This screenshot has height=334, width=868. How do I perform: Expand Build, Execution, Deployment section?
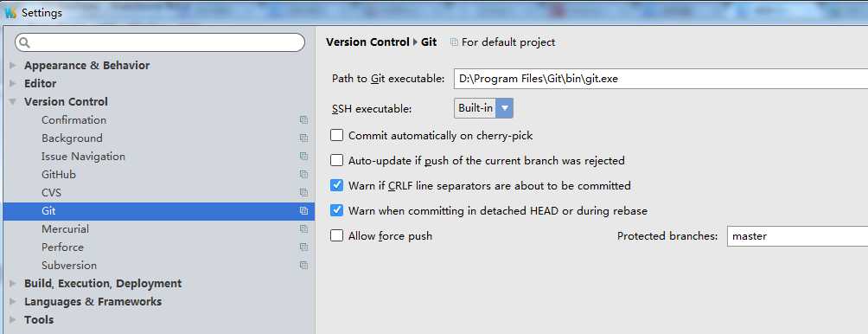[x=13, y=284]
